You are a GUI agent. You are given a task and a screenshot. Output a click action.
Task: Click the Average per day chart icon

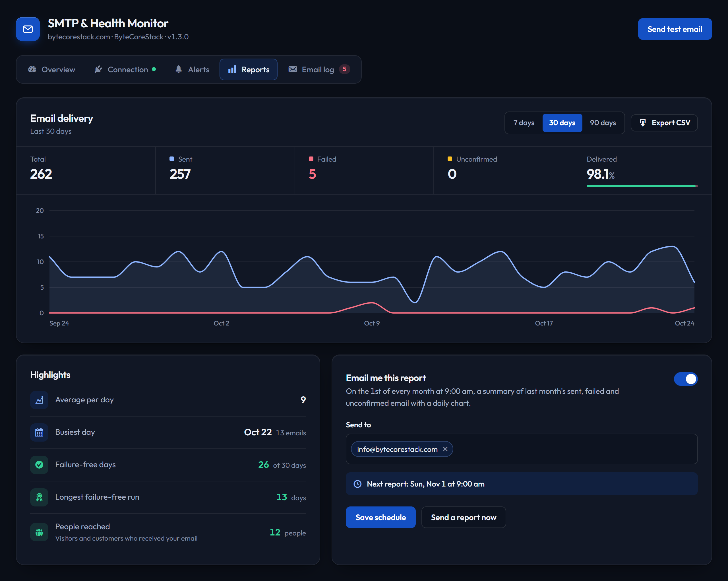(x=39, y=400)
